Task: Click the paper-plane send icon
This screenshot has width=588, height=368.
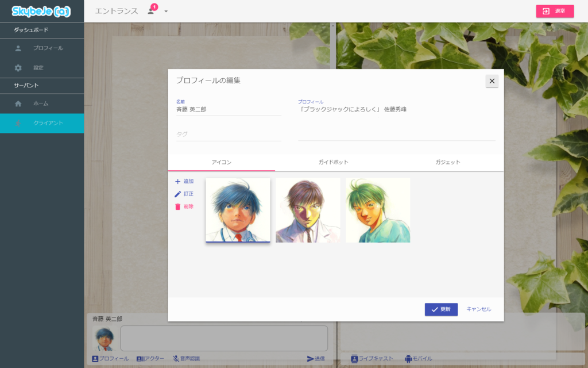Action: click(310, 359)
